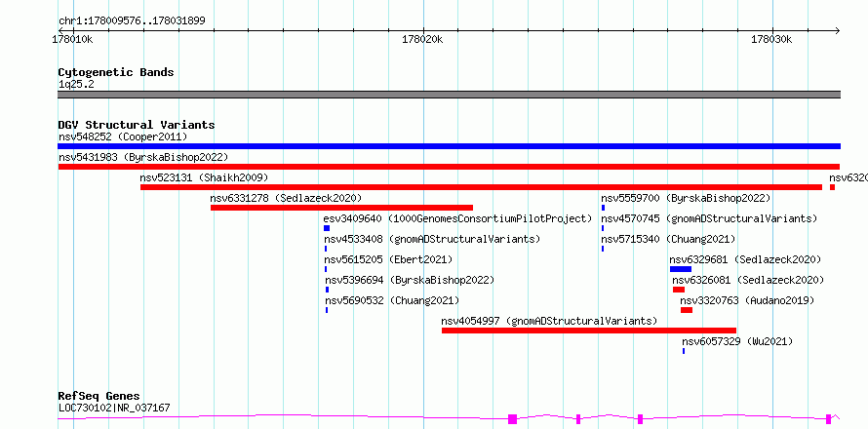Open the nsv5431983 (ByrskaBishop2022) label

click(143, 157)
